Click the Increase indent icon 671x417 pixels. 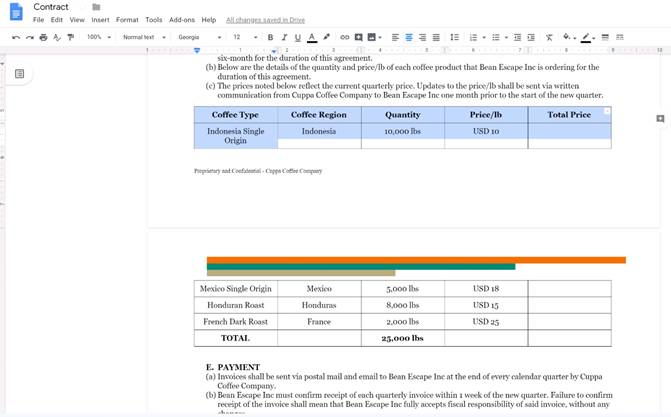530,37
